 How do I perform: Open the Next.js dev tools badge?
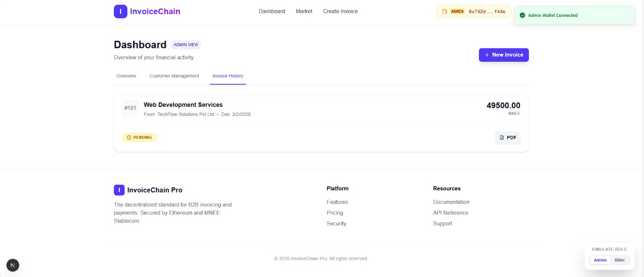(13, 265)
